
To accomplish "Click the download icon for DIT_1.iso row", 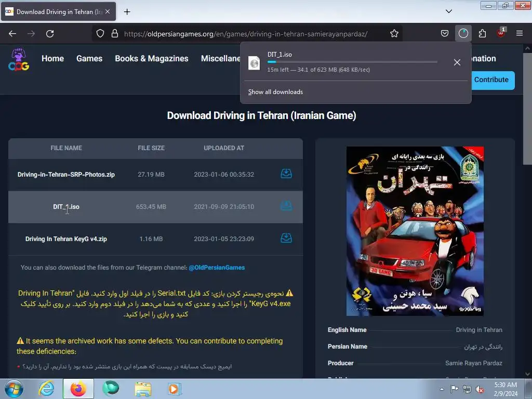I will pyautogui.click(x=286, y=206).
